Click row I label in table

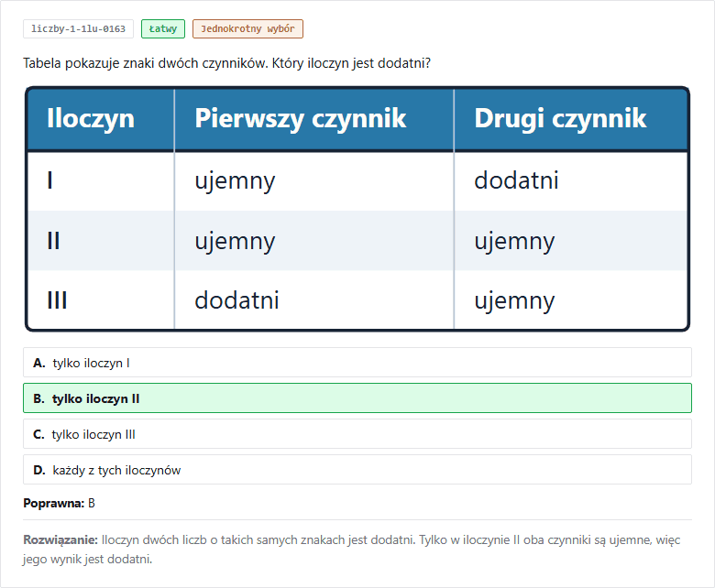50,180
